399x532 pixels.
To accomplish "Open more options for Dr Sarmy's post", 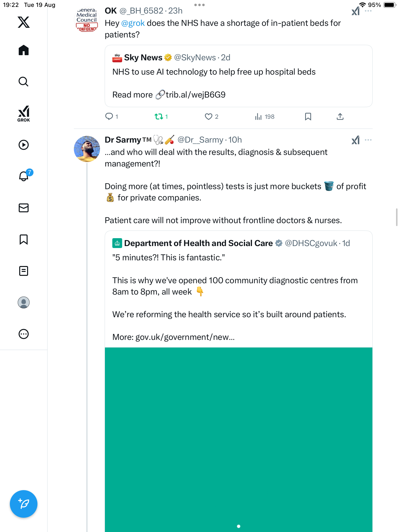I will coord(368,140).
